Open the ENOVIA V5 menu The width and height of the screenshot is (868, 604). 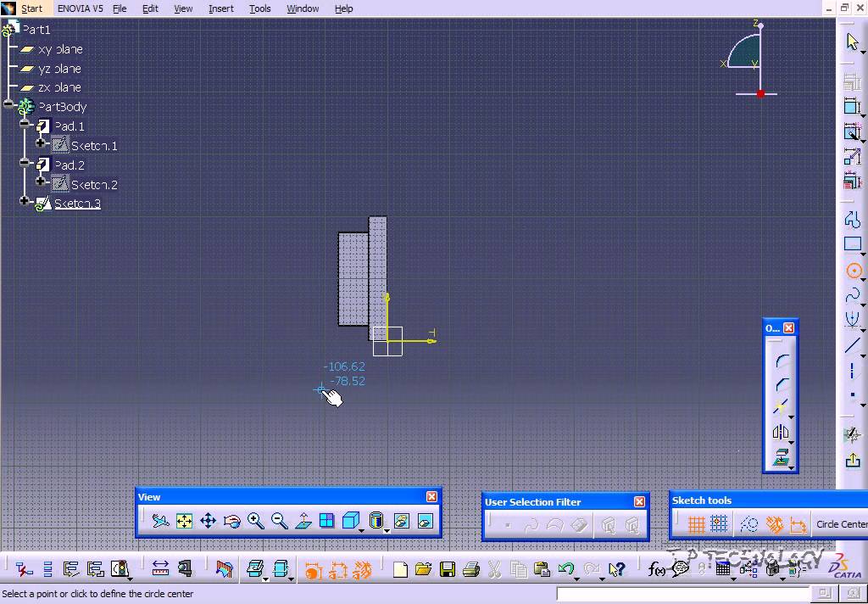pos(81,8)
